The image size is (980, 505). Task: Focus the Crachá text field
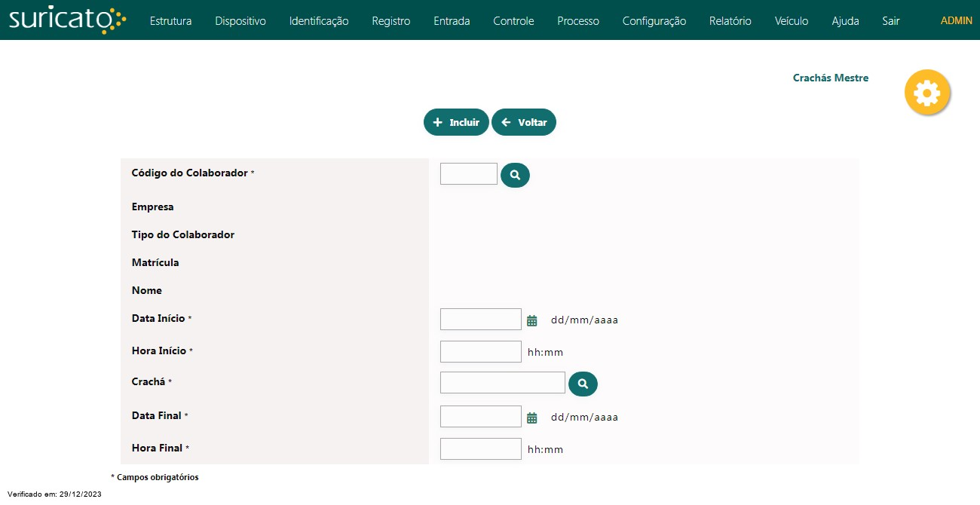(502, 383)
